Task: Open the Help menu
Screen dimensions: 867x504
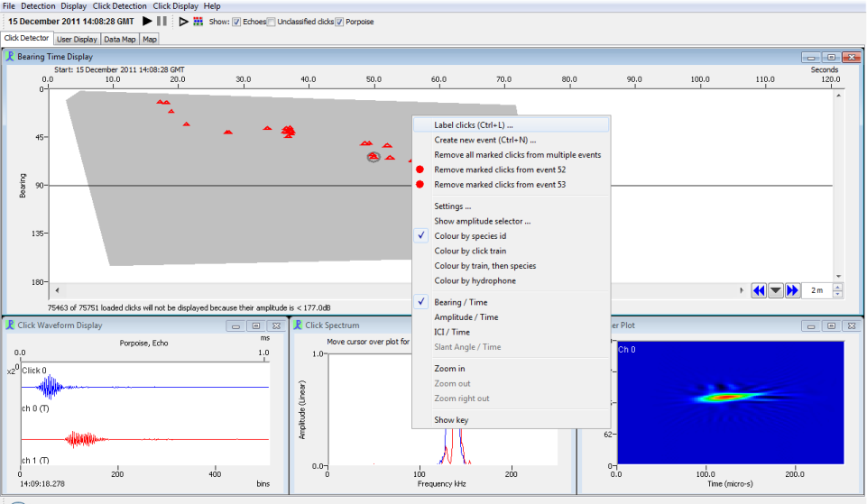Action: pyautogui.click(x=212, y=6)
